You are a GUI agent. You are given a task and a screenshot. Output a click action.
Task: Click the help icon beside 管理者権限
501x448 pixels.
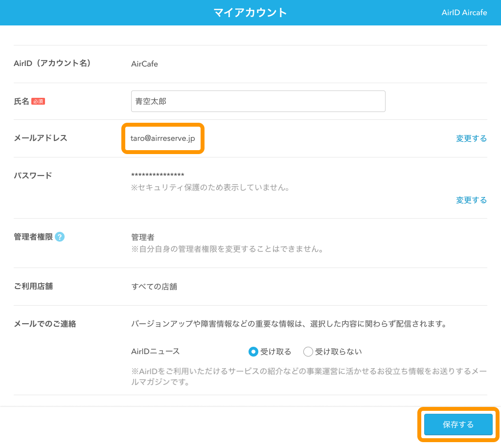60,237
